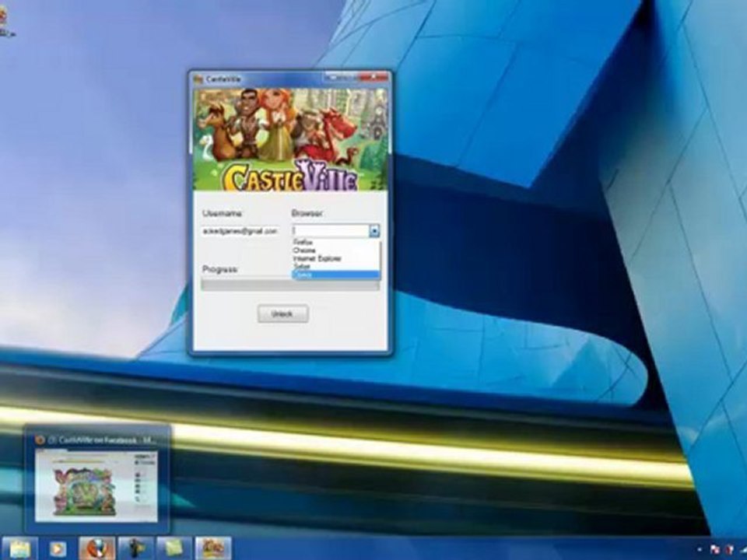This screenshot has height=560, width=747.
Task: Open the CastleVille on Facebook preview thumbnail
Action: 96,486
